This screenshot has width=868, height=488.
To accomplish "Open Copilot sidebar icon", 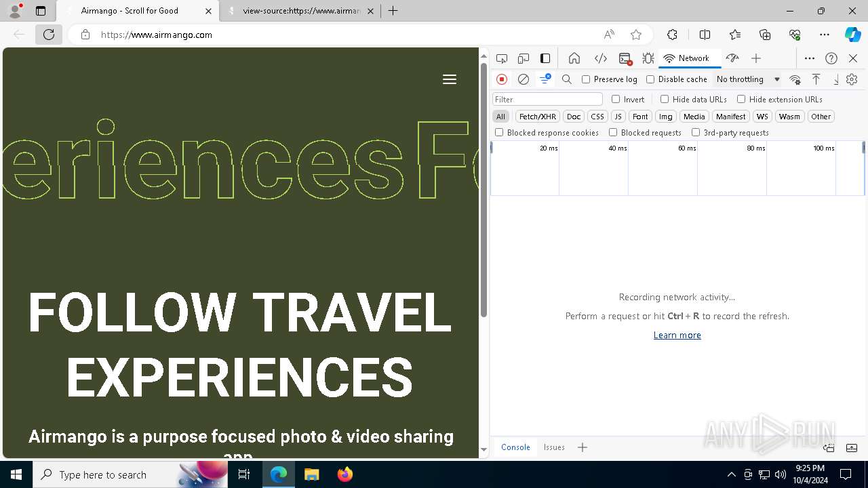I will coord(852,35).
